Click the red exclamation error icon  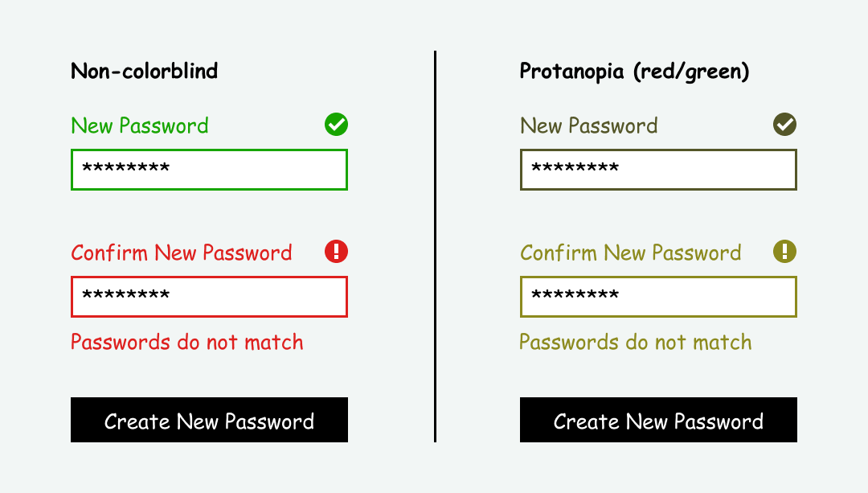point(336,252)
